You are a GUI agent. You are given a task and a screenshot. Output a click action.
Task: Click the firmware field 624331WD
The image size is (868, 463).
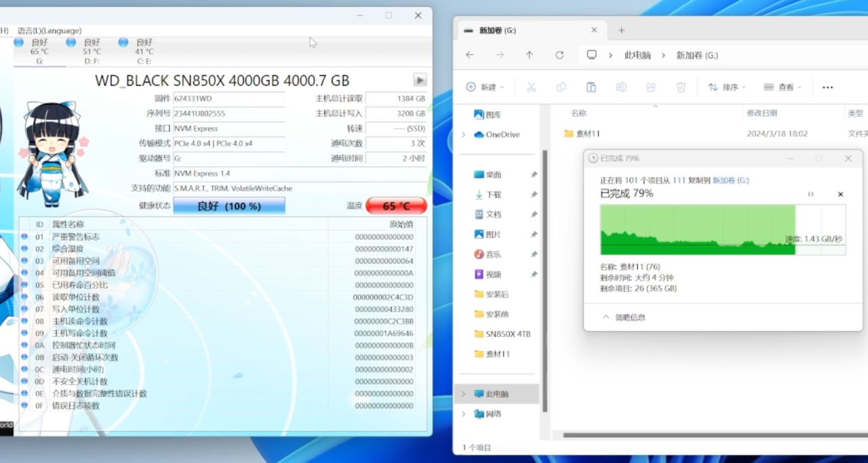click(x=229, y=99)
